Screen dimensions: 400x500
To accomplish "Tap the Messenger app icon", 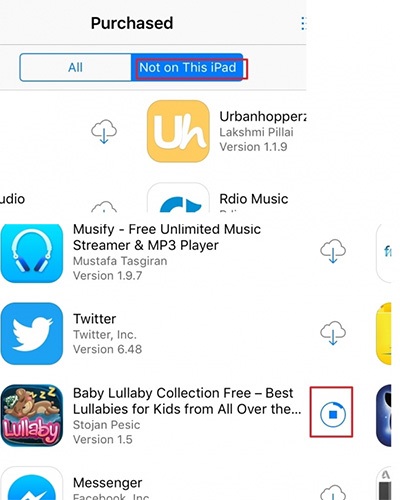I will [32, 483].
